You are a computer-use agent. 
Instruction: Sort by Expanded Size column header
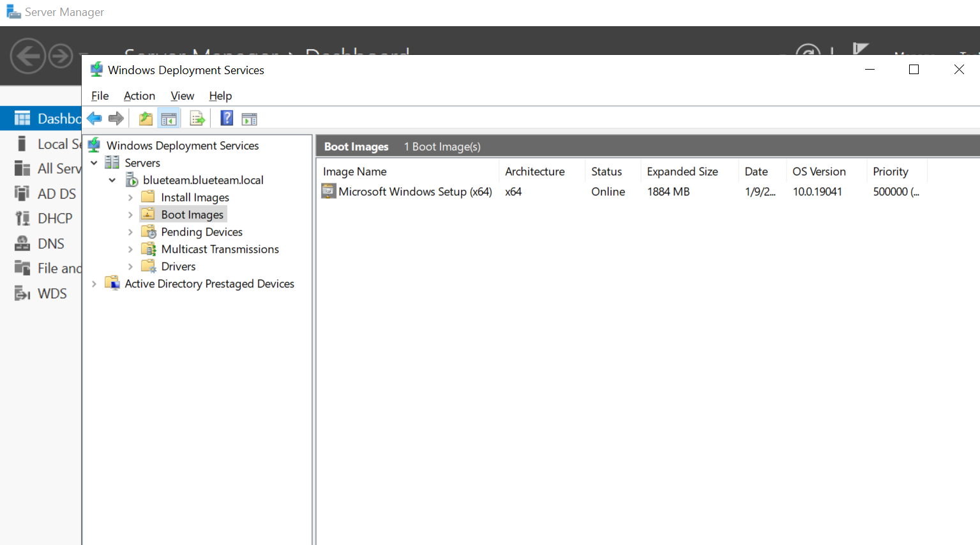[x=689, y=171]
